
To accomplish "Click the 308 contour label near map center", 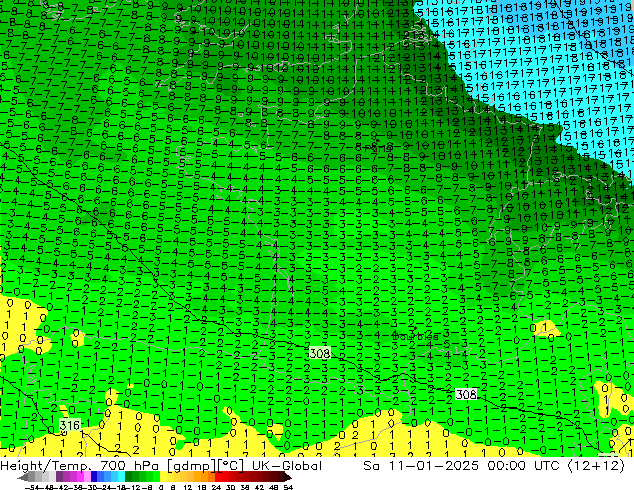I will (x=320, y=354).
